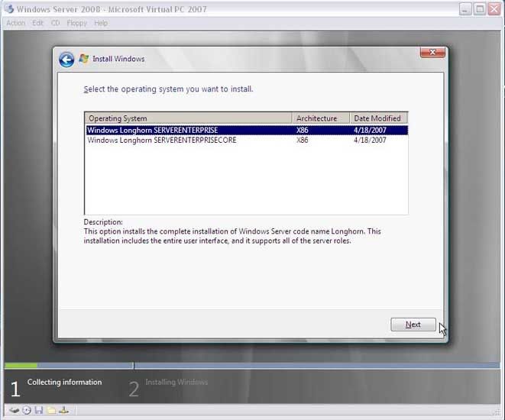Click the network adapter status icon
The width and height of the screenshot is (505, 420).
pos(63,410)
